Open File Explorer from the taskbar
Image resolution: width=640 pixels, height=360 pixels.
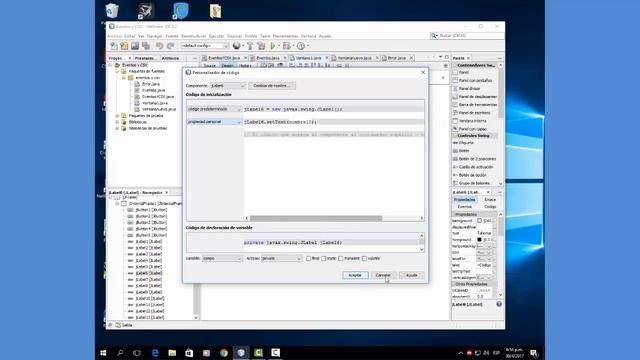(172, 353)
